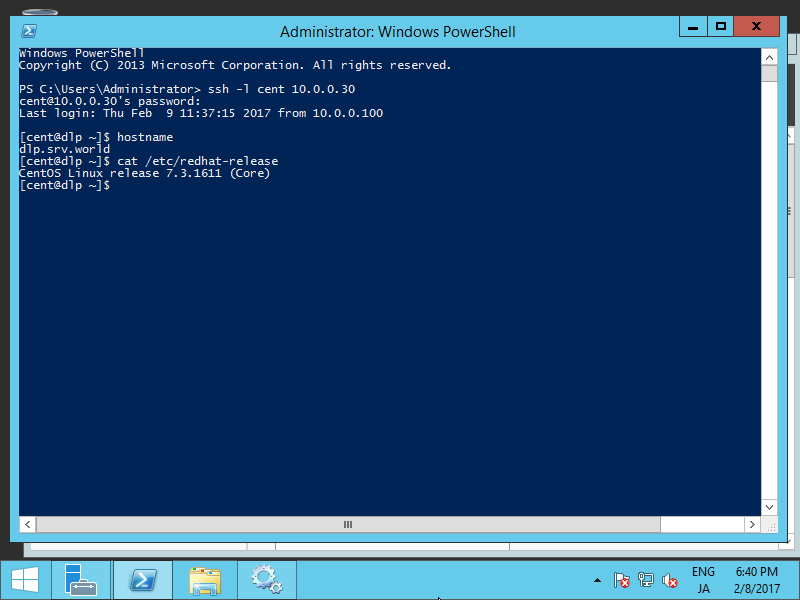The image size is (800, 600).
Task: Check the network status tray icon
Action: [645, 579]
